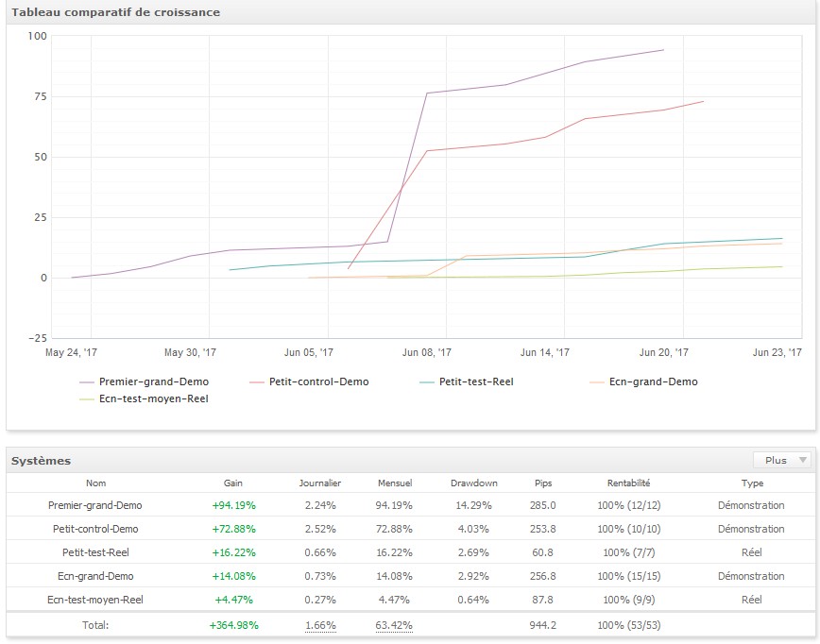Image resolution: width=820 pixels, height=644 pixels.
Task: Click the Jun 23, '17 axis label
Action: tap(777, 353)
